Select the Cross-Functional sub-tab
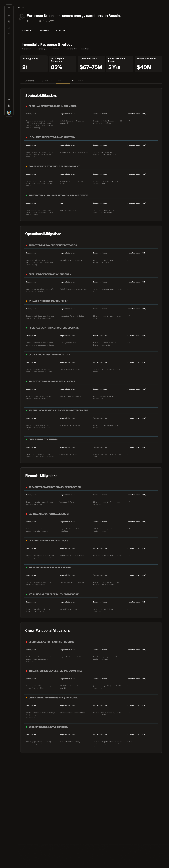Viewport: 169px width, 868px height. pos(80,81)
